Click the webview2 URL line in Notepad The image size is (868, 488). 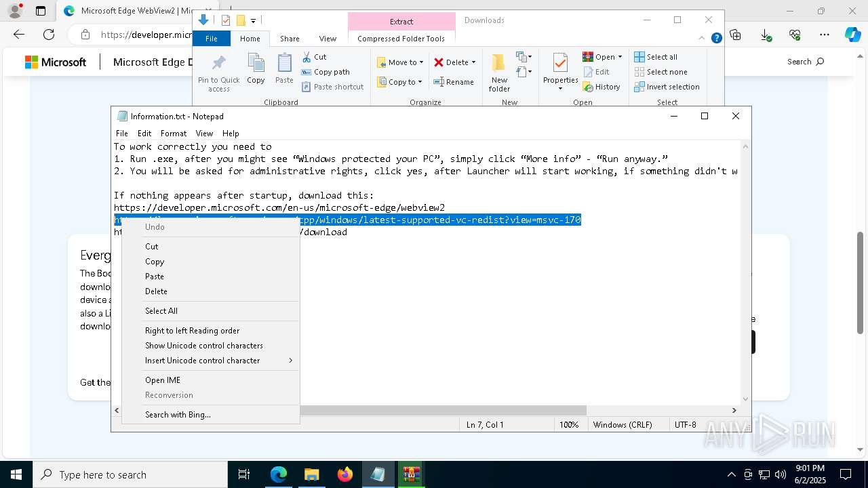[x=279, y=208]
